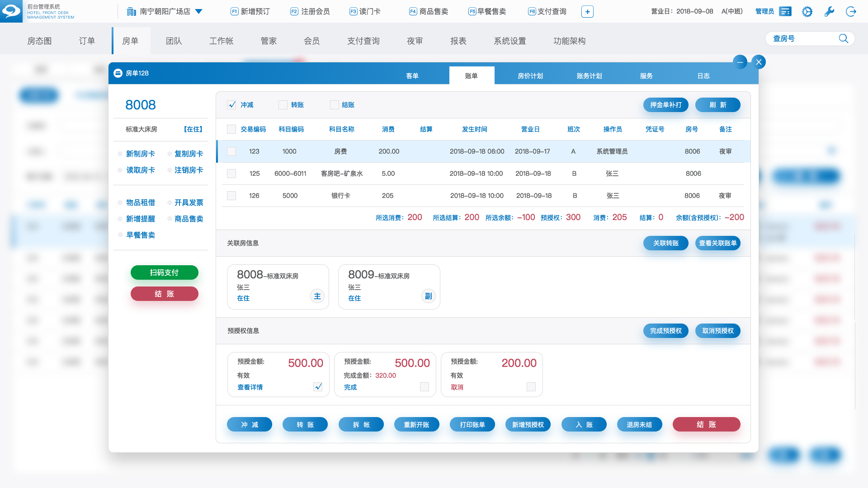Image resolution: width=868 pixels, height=488 pixels.
Task: Uncheck the 冲减 checkbox
Action: click(232, 105)
